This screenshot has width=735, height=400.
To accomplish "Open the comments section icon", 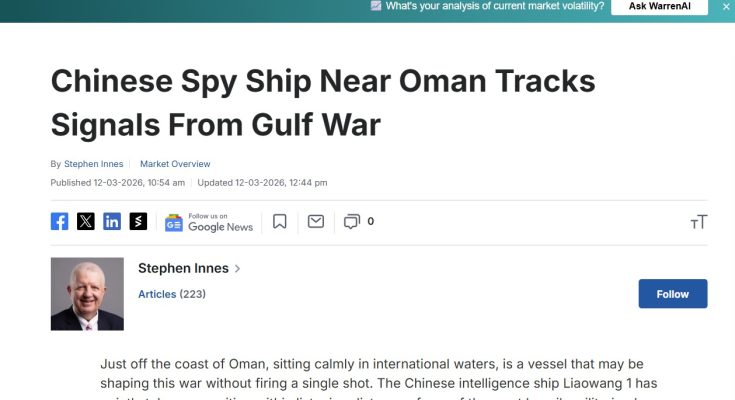I will [x=351, y=221].
